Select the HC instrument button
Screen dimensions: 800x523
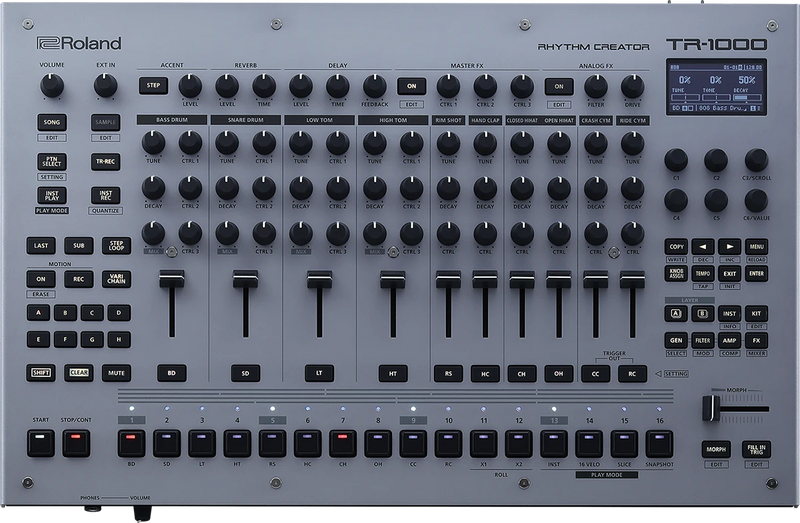coord(485,373)
